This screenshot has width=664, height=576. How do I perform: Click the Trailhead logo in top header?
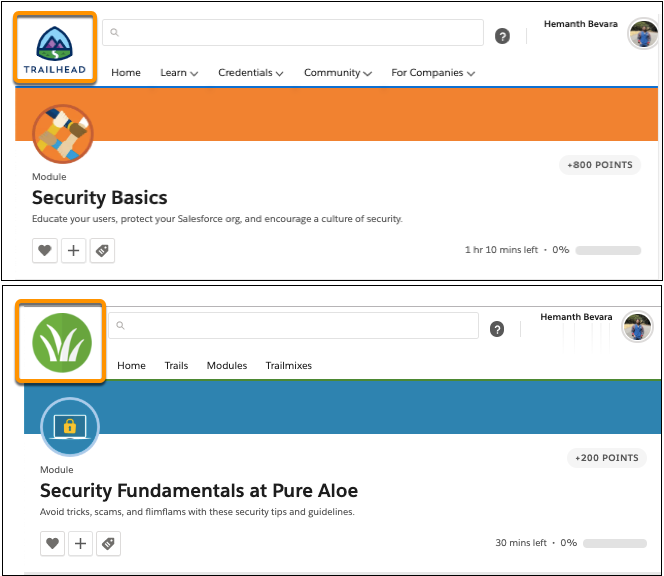pos(55,50)
